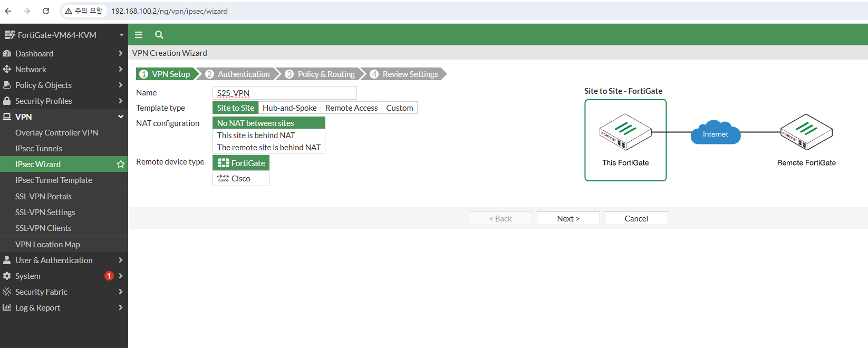Open SSL-VPN Clients menu item

tap(43, 228)
